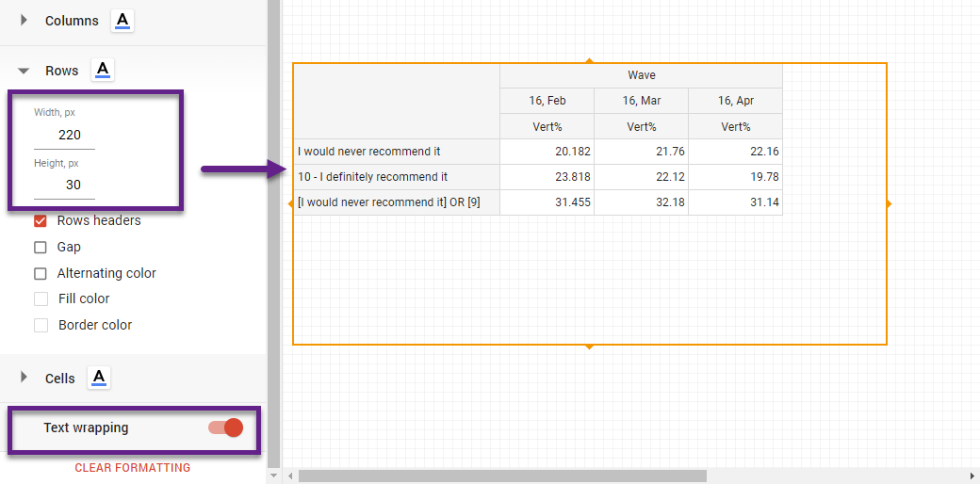Click the top edge resize handle of table
This screenshot has height=484, width=980.
click(x=590, y=61)
